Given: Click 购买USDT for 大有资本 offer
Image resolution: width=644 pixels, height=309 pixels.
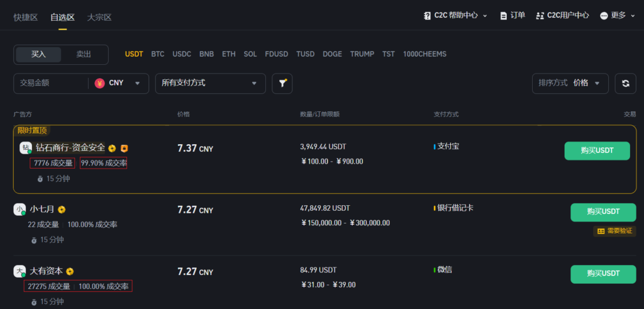Looking at the screenshot, I should click(x=602, y=274).
